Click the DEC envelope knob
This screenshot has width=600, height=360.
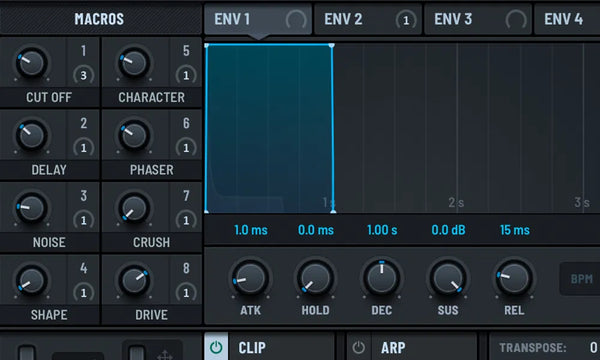[382, 279]
